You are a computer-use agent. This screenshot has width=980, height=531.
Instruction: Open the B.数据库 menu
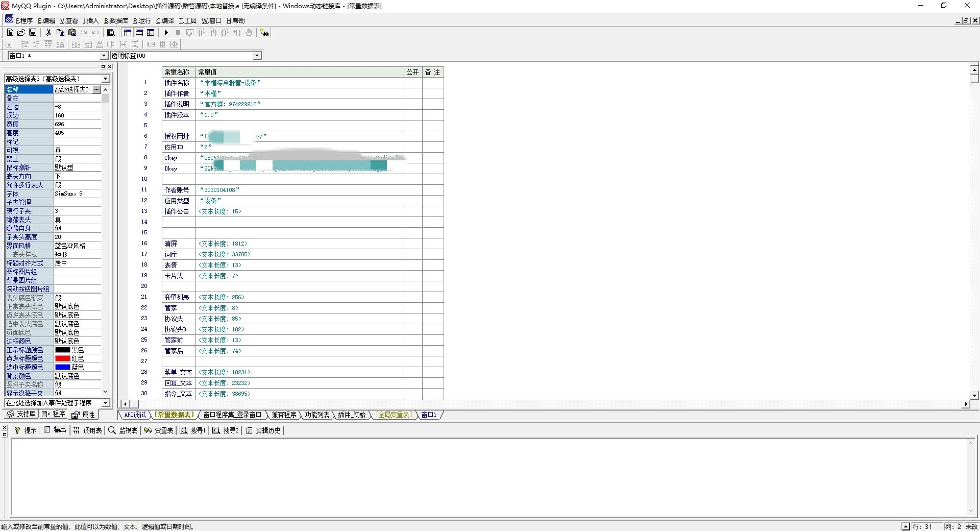click(x=116, y=21)
